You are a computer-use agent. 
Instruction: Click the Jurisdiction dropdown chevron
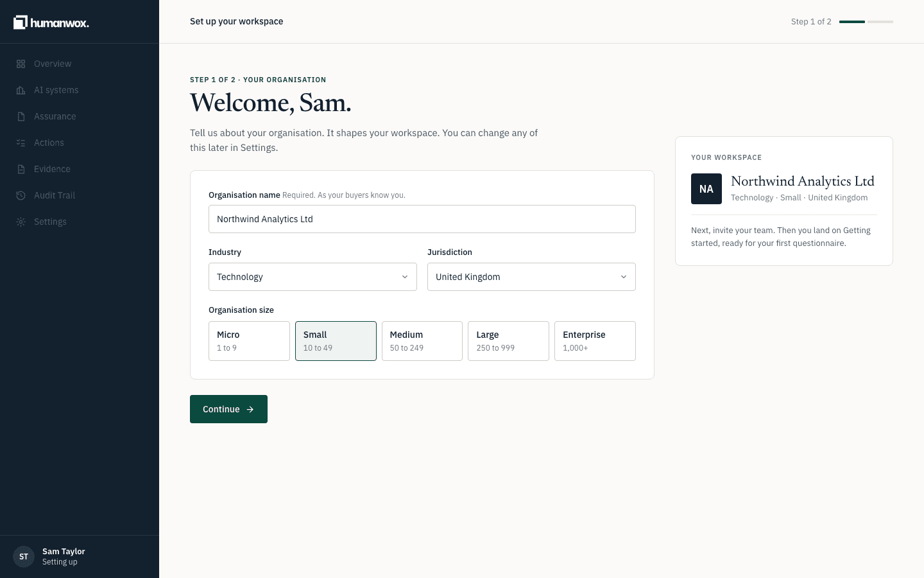pos(624,277)
